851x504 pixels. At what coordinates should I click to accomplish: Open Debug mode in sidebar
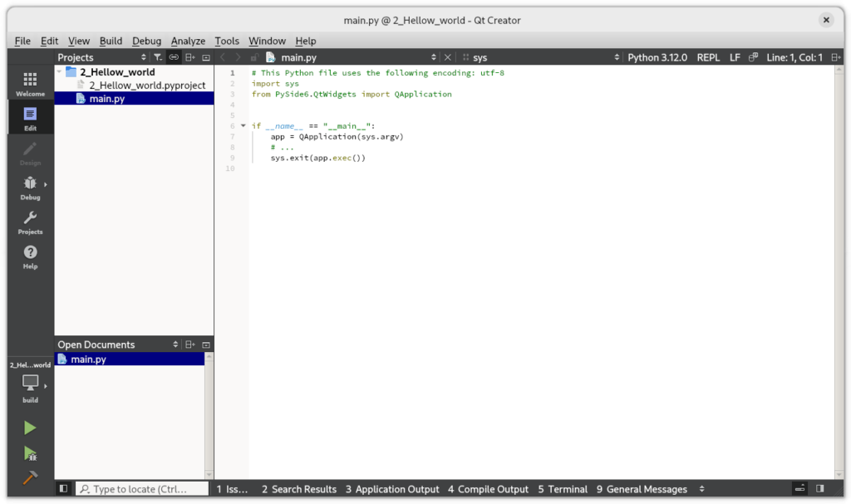(30, 188)
